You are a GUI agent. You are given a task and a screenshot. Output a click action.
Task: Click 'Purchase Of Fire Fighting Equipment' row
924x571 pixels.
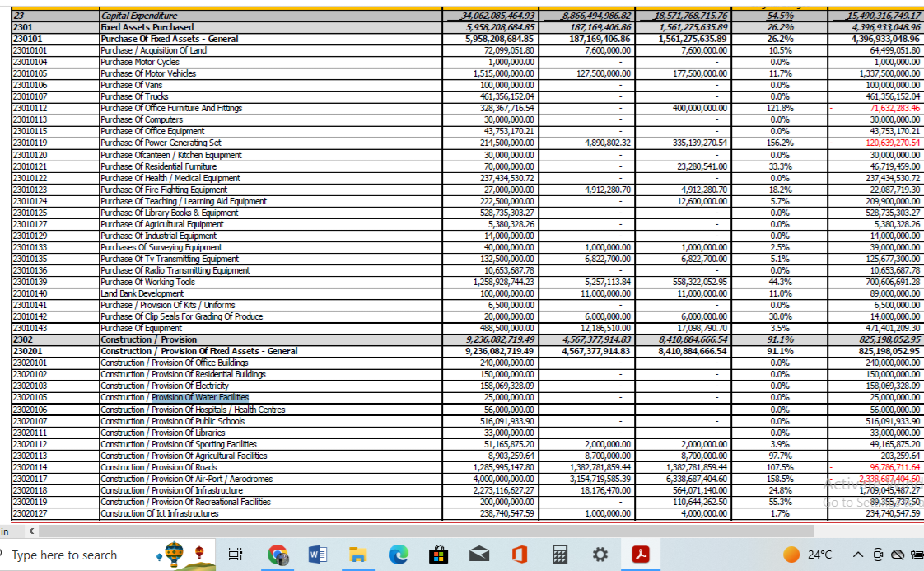click(164, 190)
